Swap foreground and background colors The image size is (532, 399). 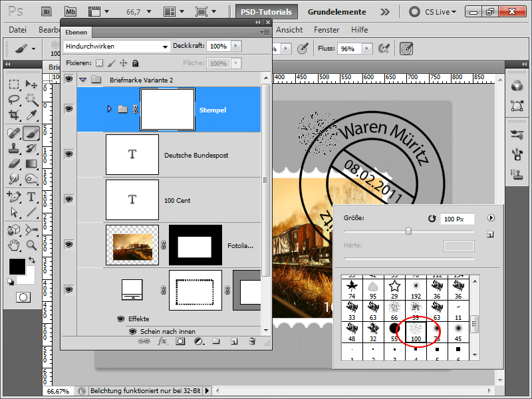pos(32,260)
